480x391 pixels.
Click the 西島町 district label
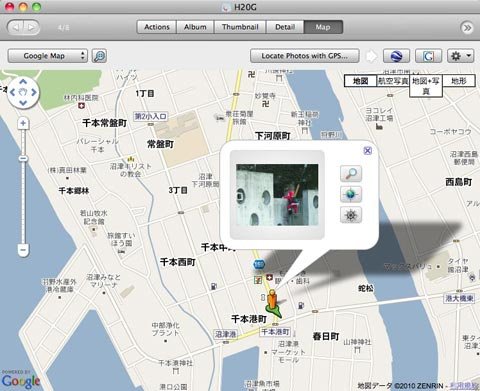point(459,182)
